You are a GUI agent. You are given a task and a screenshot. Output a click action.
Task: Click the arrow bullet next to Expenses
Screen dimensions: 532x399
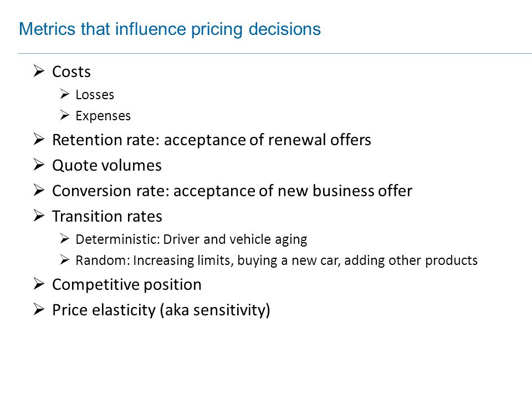64,115
